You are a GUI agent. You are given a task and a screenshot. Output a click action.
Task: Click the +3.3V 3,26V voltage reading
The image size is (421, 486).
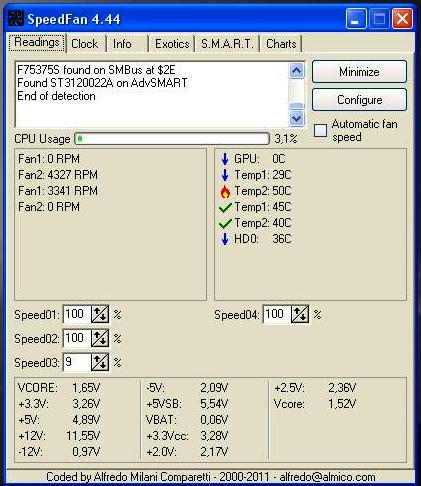[x=59, y=404]
